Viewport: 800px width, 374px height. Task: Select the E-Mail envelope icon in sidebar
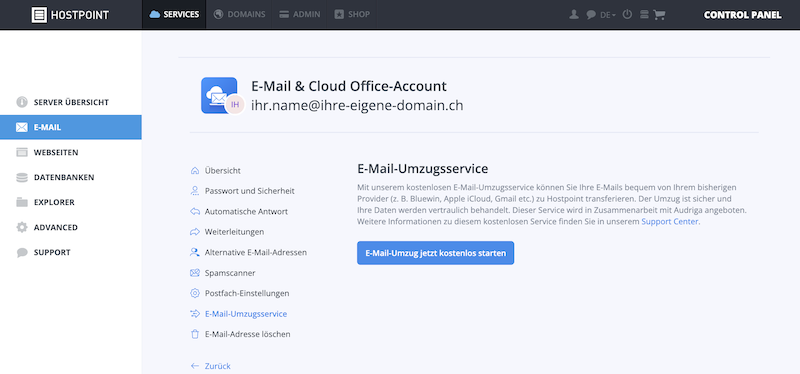point(21,127)
